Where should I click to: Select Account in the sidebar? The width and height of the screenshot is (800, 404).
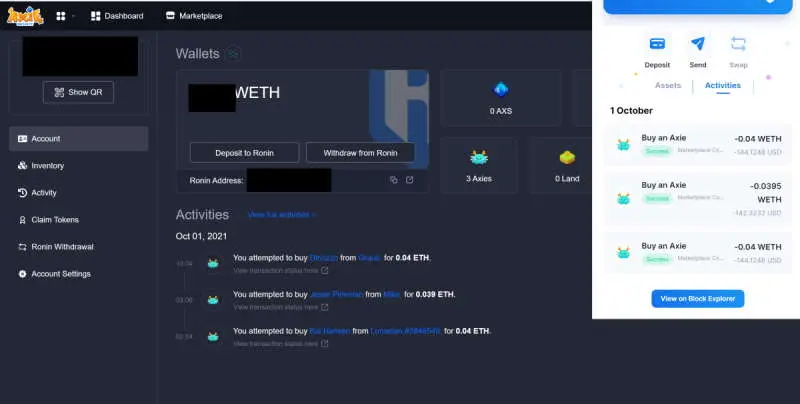pos(79,139)
